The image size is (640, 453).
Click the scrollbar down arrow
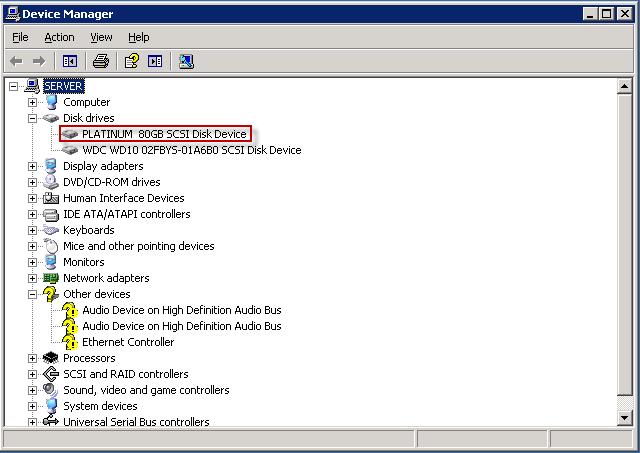coord(625,417)
